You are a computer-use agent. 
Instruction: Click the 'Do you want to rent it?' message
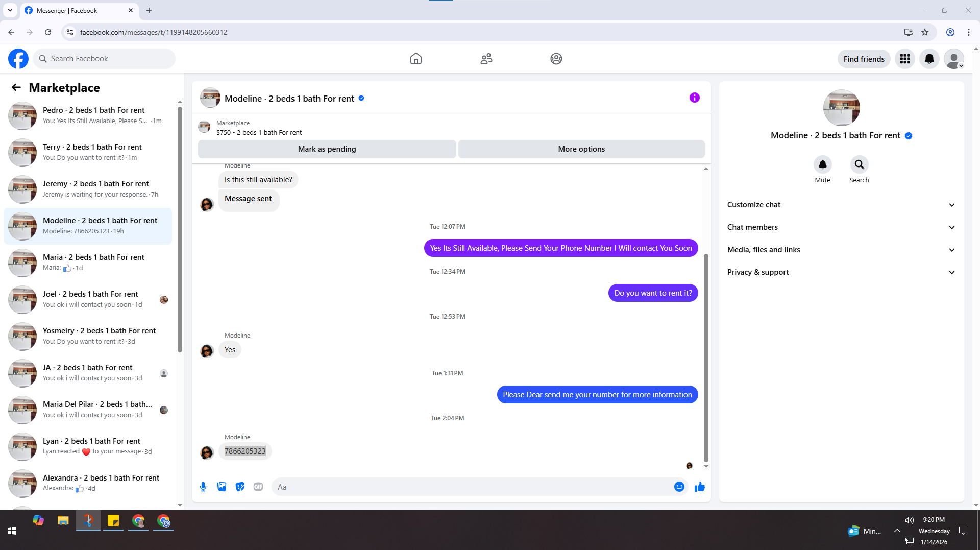pos(653,293)
